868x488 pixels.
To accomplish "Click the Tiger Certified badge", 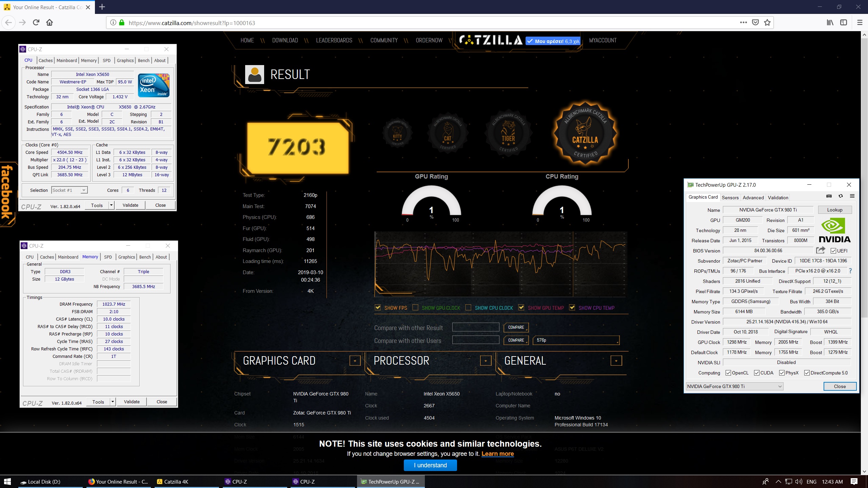I will point(508,134).
